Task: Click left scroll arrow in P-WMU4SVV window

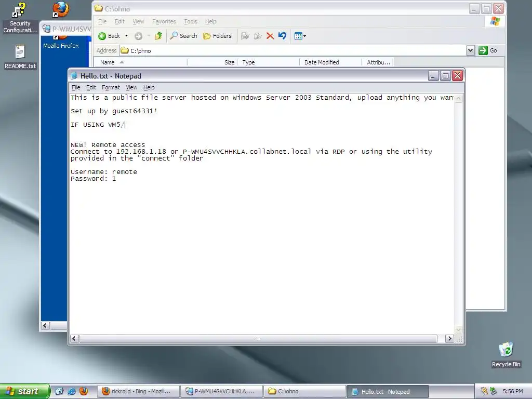Action: (45, 326)
